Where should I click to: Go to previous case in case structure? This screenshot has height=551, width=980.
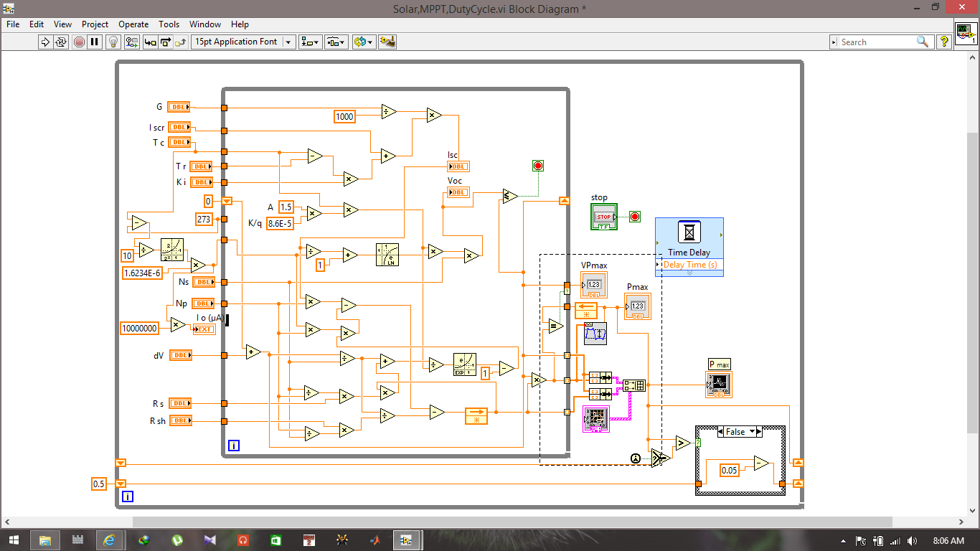721,432
